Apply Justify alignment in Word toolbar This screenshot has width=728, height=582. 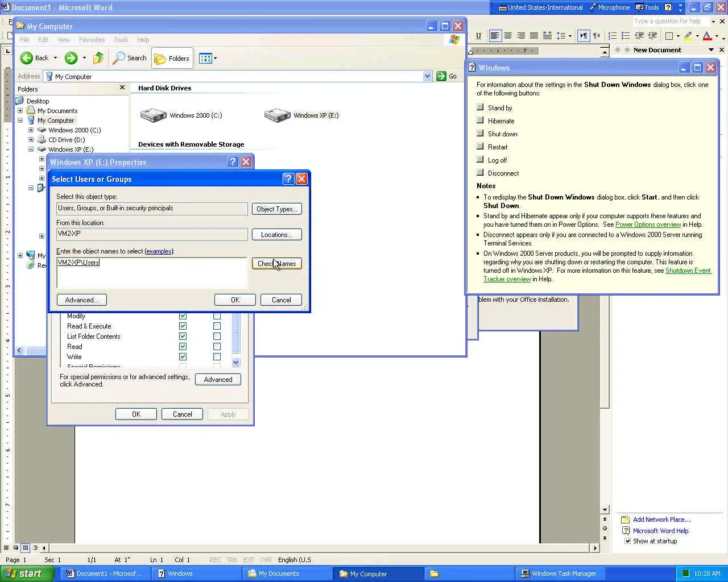534,36
